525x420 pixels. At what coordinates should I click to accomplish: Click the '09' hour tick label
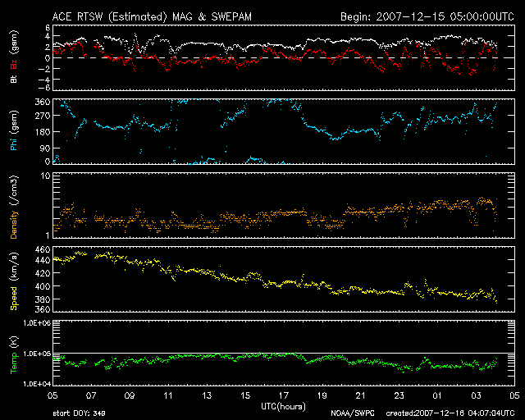130,395
